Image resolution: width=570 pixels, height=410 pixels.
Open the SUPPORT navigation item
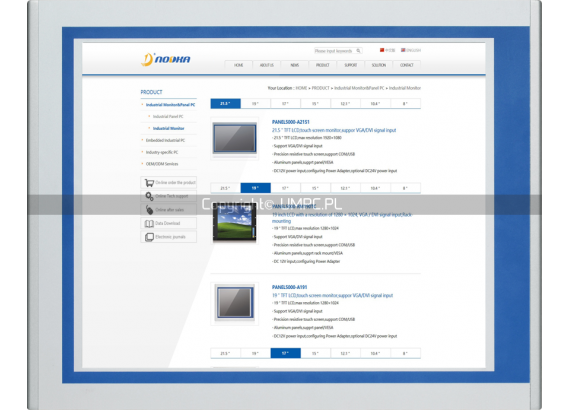coord(350,65)
